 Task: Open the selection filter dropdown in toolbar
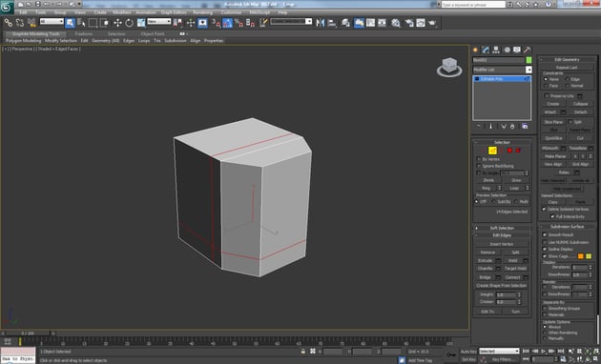pyautogui.click(x=52, y=21)
